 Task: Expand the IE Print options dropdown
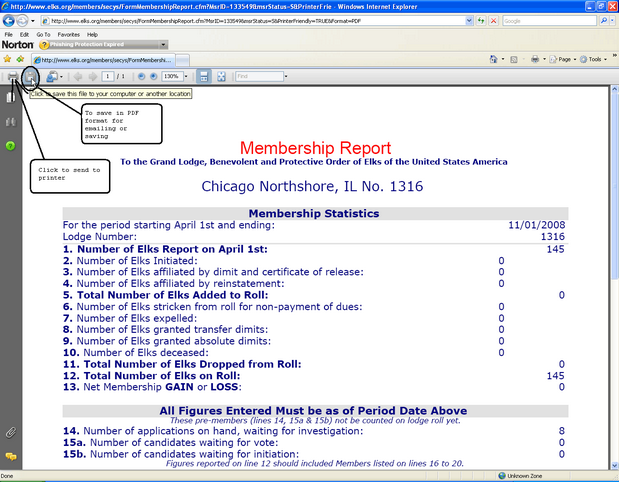pos(544,60)
